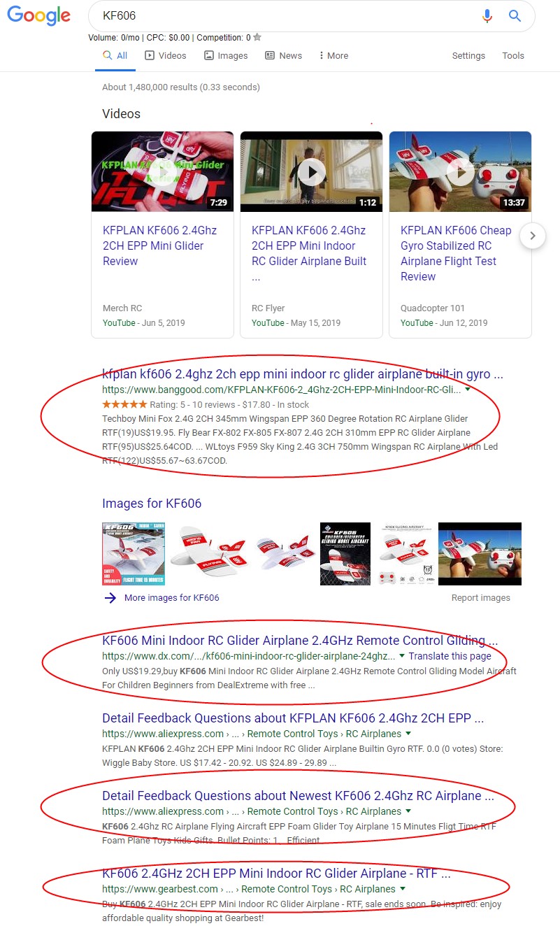This screenshot has width=560, height=926.
Task: Open KF606 image with glider and controller
Action: (405, 554)
